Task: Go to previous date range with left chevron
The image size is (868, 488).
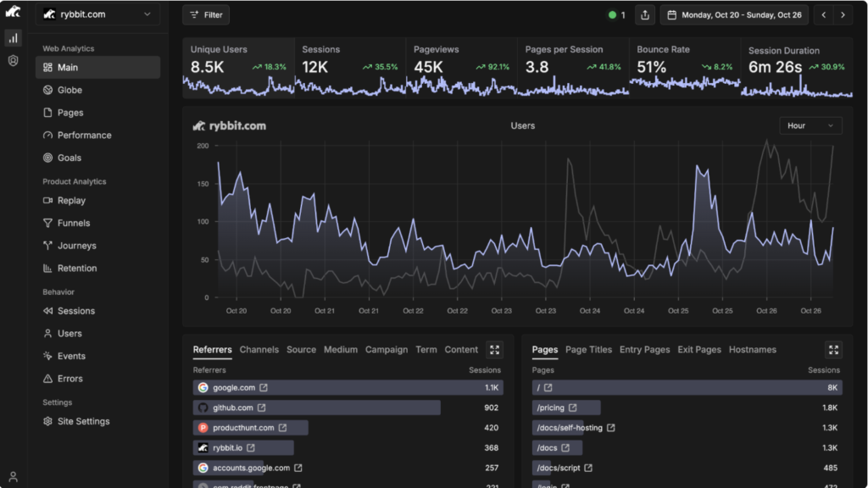Action: (824, 15)
